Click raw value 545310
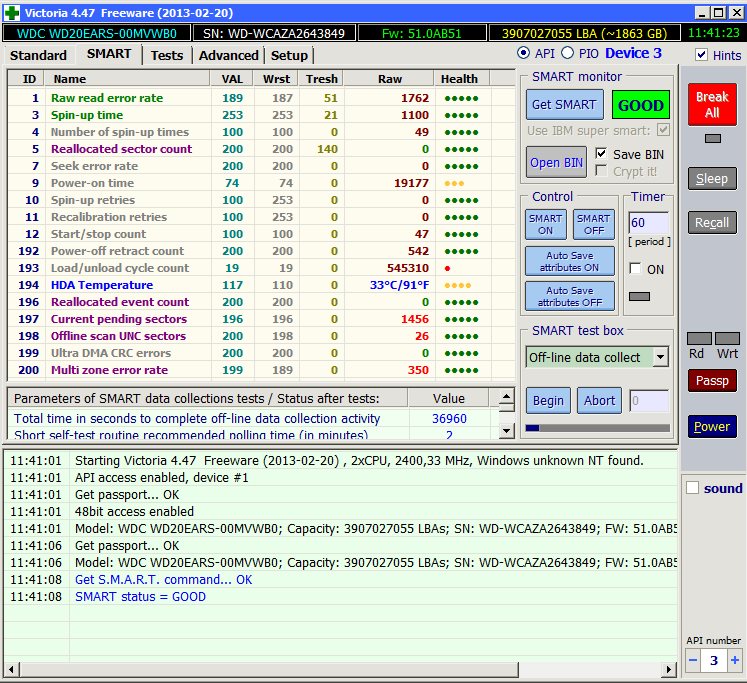The width and height of the screenshot is (747, 683). pyautogui.click(x=408, y=268)
